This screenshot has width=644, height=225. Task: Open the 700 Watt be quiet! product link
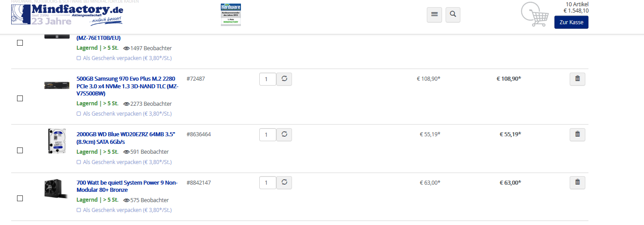tap(127, 186)
